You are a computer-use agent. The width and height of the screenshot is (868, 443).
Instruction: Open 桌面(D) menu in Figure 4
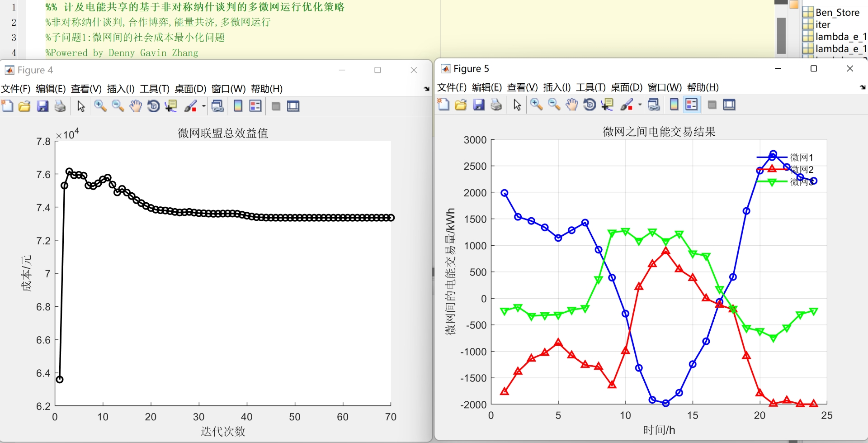coord(190,89)
